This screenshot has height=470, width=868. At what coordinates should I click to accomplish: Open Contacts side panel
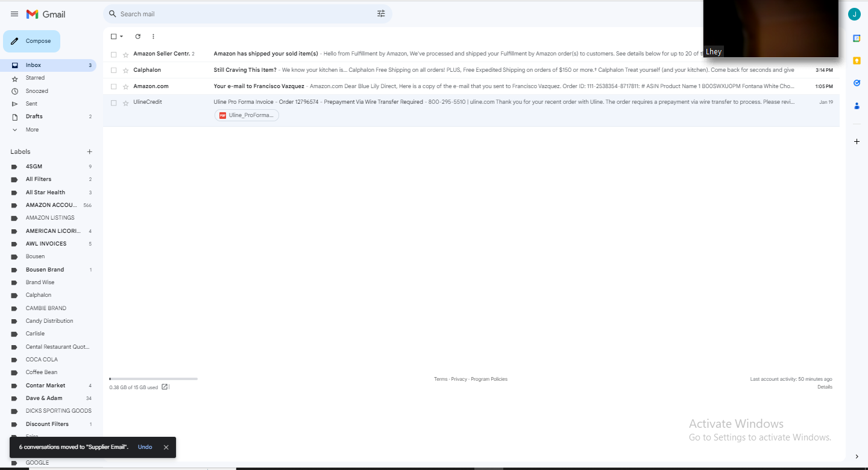tap(857, 106)
